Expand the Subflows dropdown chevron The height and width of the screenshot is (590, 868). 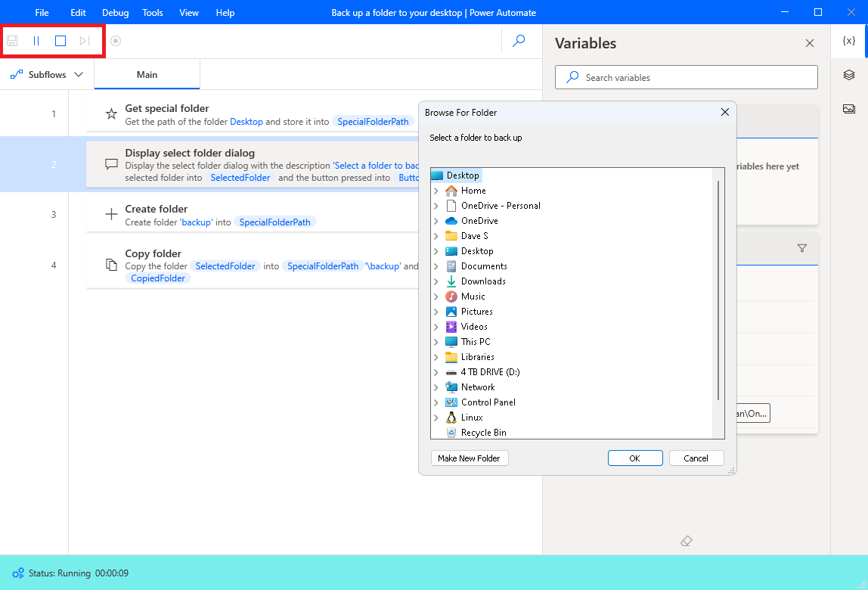click(x=79, y=75)
